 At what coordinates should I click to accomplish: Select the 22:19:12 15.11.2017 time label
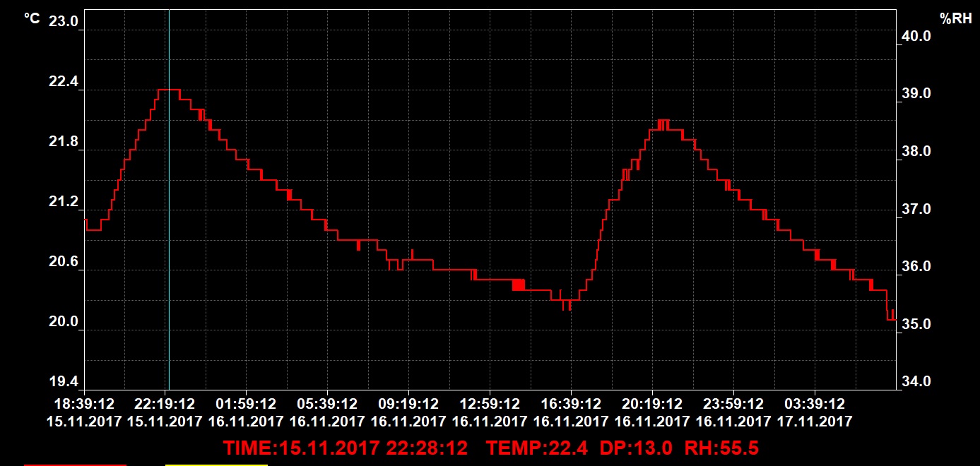coord(165,413)
